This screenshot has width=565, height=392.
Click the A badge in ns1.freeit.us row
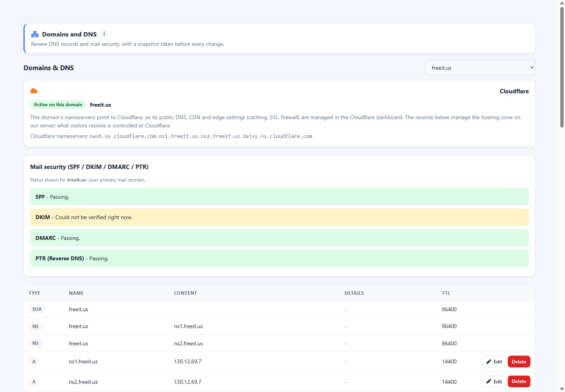34,362
